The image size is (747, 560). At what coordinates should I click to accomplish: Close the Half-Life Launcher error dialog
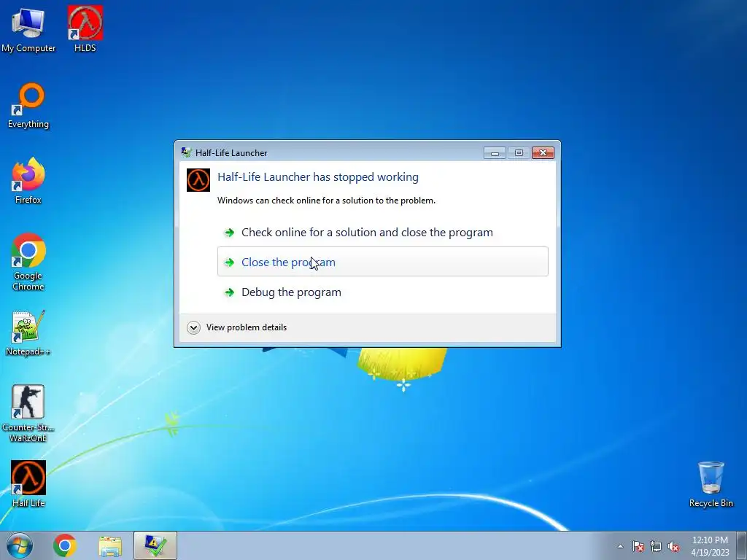[543, 153]
